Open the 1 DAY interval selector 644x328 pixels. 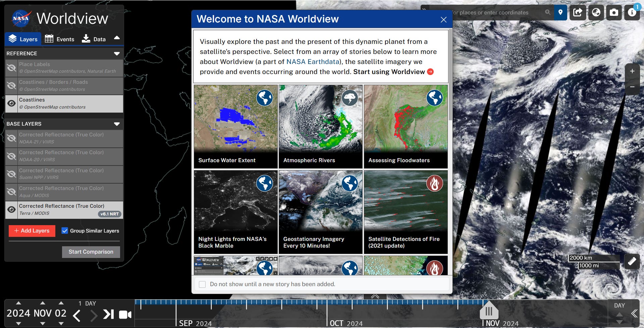click(87, 304)
